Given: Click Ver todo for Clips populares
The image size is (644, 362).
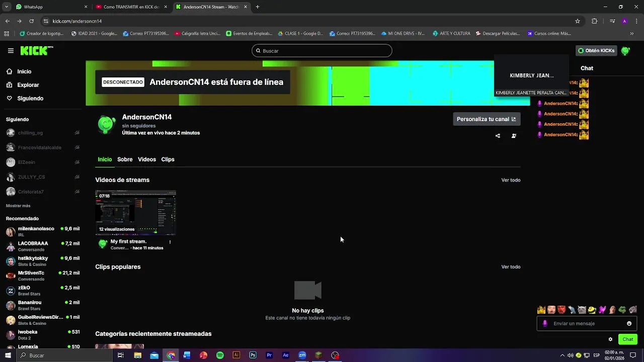Looking at the screenshot, I should click(511, 267).
